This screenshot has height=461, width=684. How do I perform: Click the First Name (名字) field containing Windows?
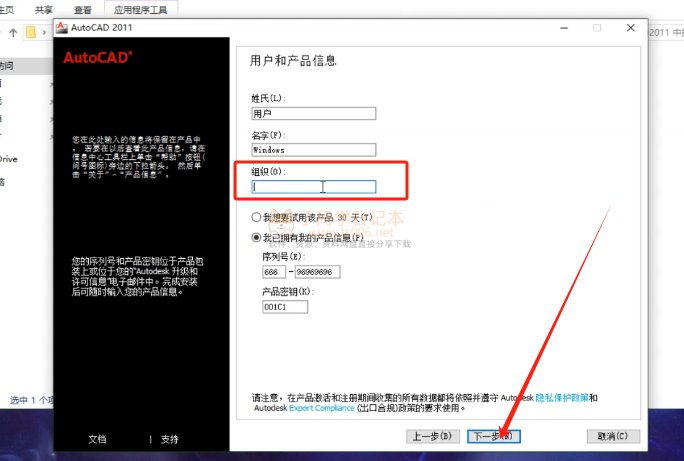coord(313,149)
